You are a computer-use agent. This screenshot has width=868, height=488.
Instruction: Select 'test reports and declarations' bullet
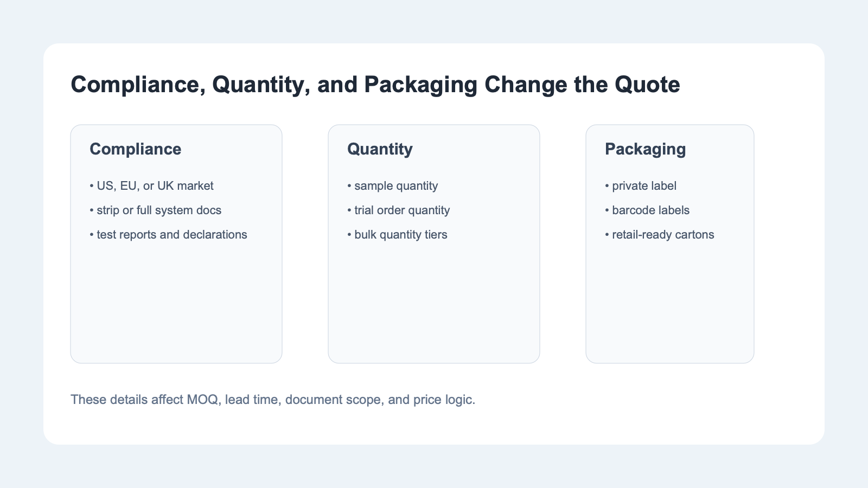click(171, 235)
